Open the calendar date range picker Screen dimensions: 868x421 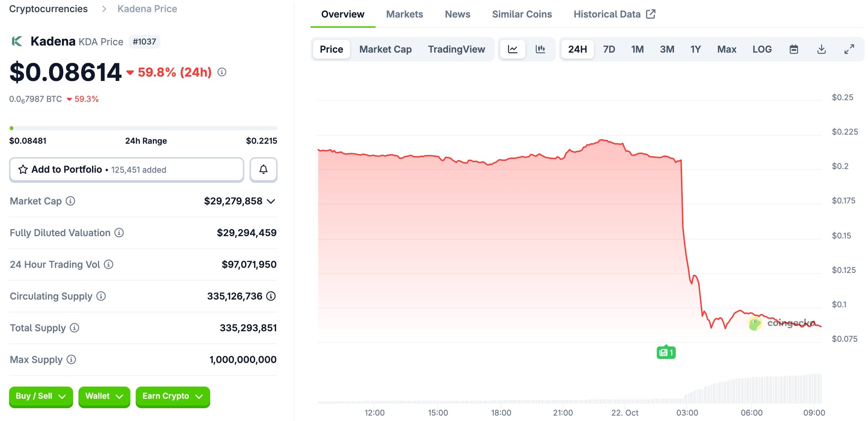(794, 49)
